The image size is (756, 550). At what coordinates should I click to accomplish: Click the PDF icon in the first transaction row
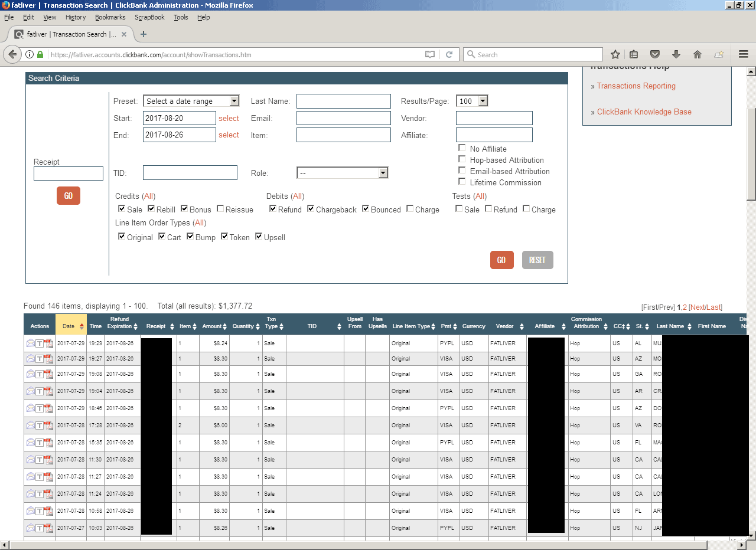pos(49,343)
